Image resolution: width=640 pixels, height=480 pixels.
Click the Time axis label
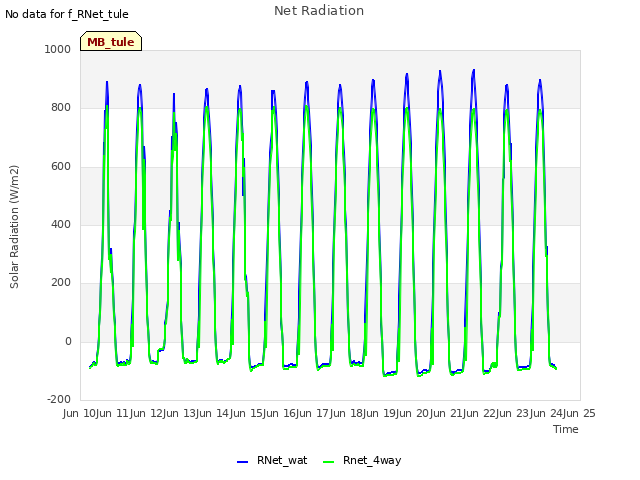[566, 429]
